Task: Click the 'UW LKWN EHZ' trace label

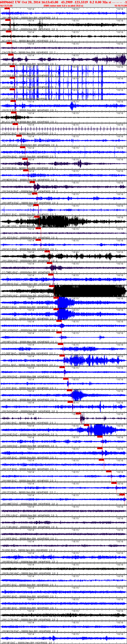Action: coord(10,330)
